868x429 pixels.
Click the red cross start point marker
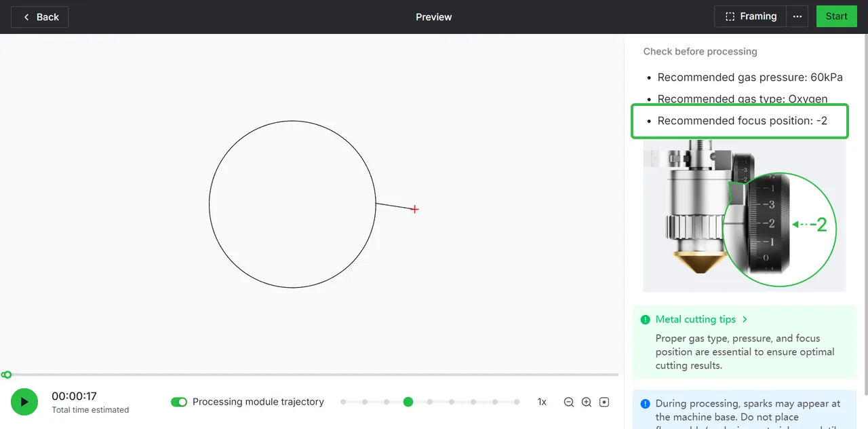[x=414, y=209]
